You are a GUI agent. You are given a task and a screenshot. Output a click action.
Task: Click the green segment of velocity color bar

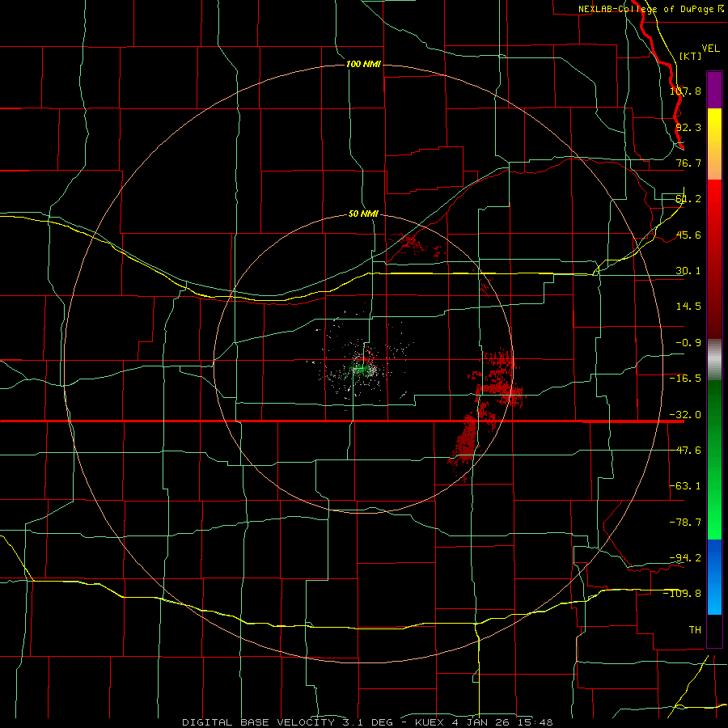click(714, 459)
